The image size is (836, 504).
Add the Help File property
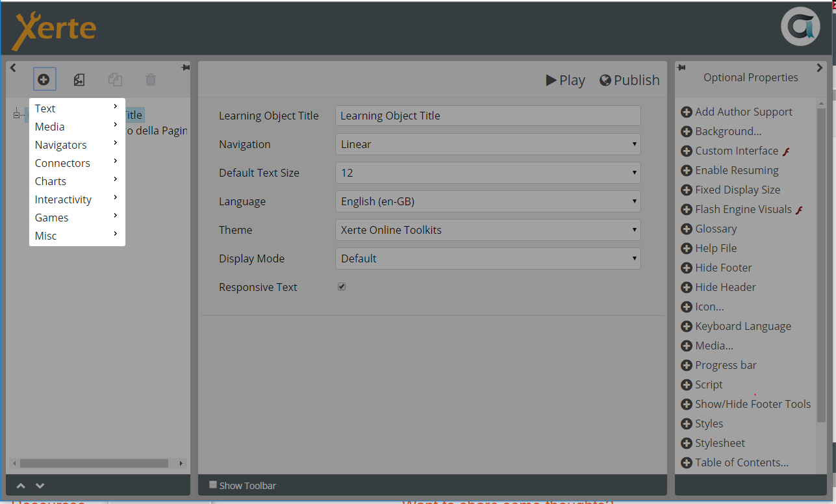tap(709, 248)
